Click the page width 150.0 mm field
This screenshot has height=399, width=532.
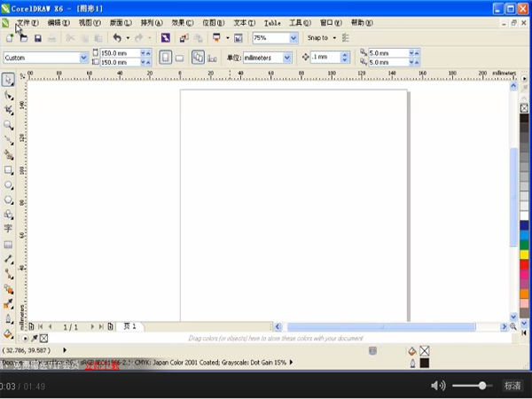click(120, 53)
